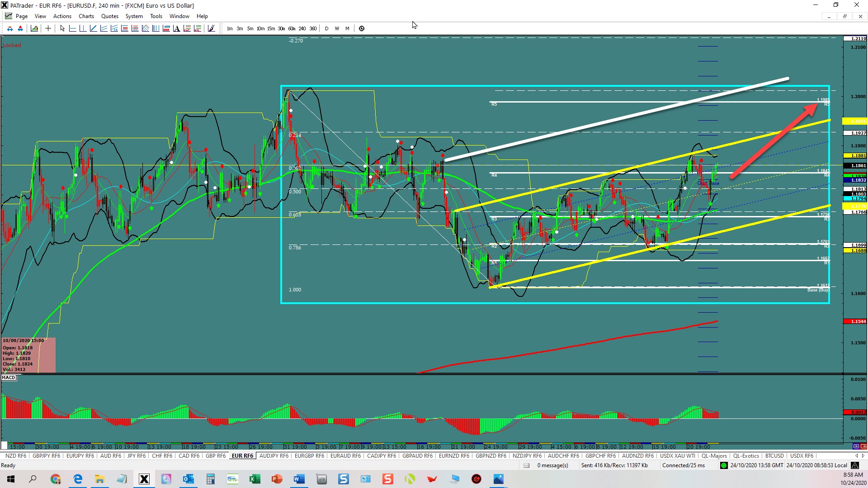Viewport: 868px width, 488px height.
Task: Switch to the EURGBP RF6 chart tab
Action: [309, 456]
